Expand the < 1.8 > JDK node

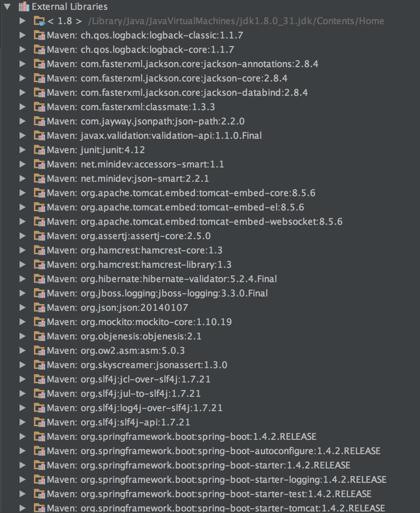[x=23, y=21]
